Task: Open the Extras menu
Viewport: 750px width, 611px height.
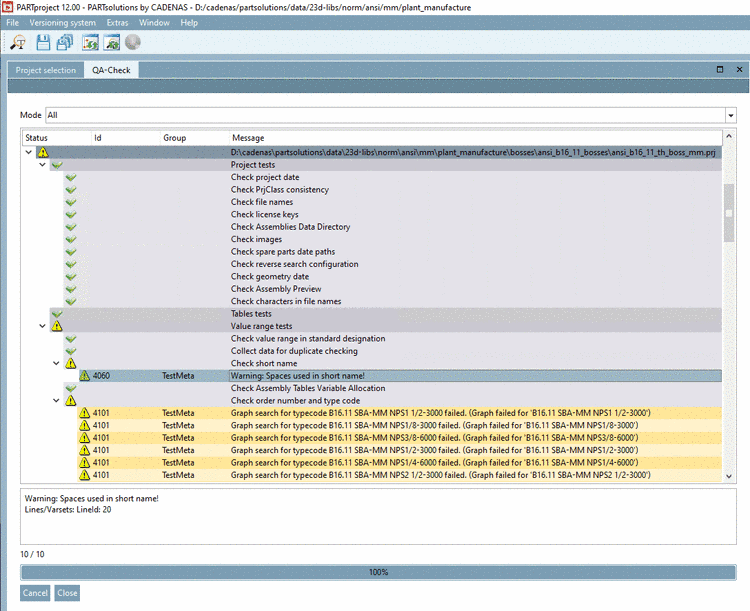Action: point(117,23)
